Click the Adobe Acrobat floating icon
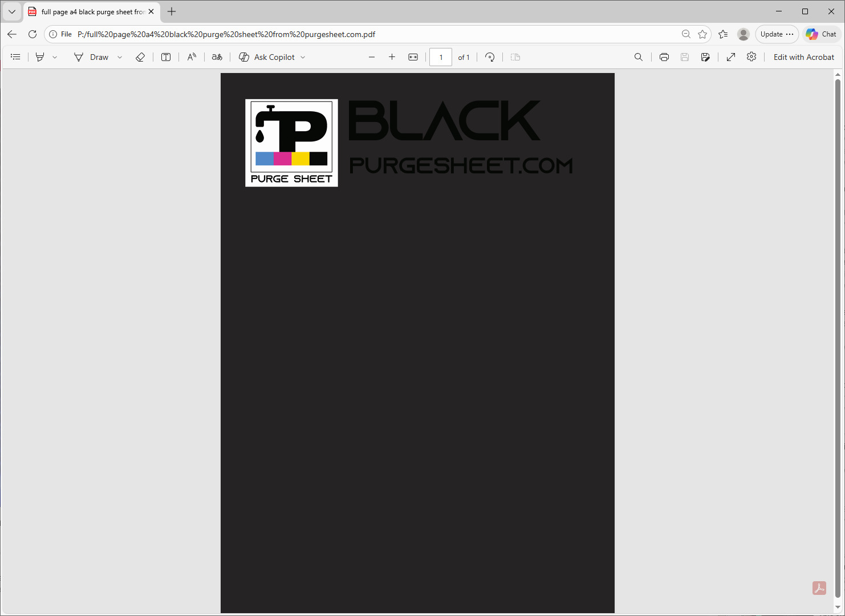845x616 pixels. pyautogui.click(x=819, y=588)
